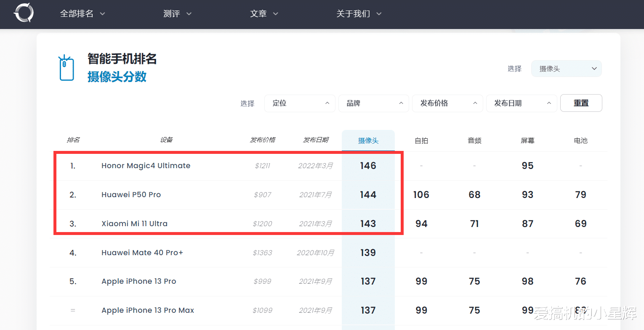Image resolution: width=644 pixels, height=330 pixels.
Task: Switch to the 摄像头 score column tab
Action: click(368, 140)
